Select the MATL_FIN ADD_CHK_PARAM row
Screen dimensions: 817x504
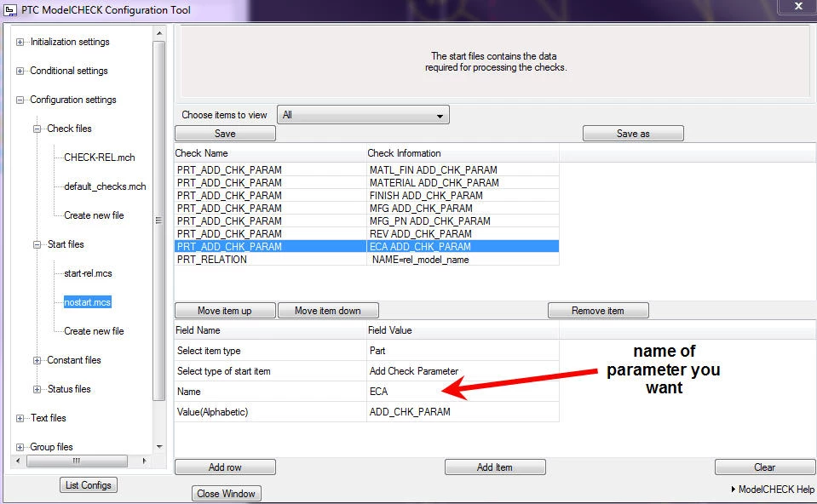[x=367, y=169]
